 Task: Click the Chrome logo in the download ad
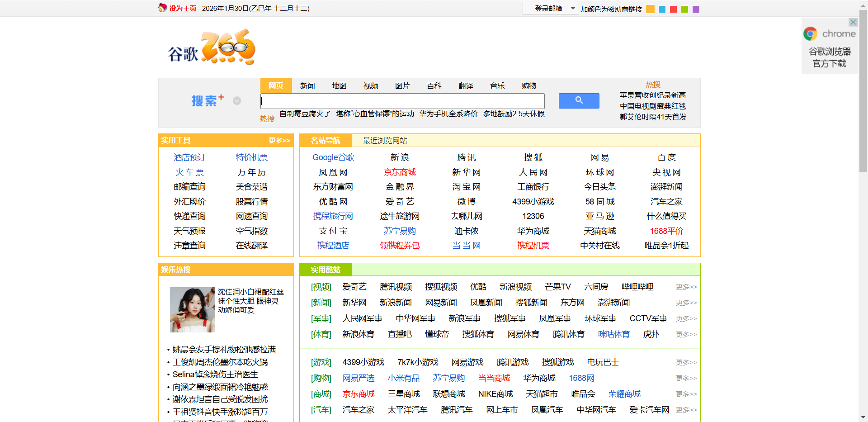[810, 33]
